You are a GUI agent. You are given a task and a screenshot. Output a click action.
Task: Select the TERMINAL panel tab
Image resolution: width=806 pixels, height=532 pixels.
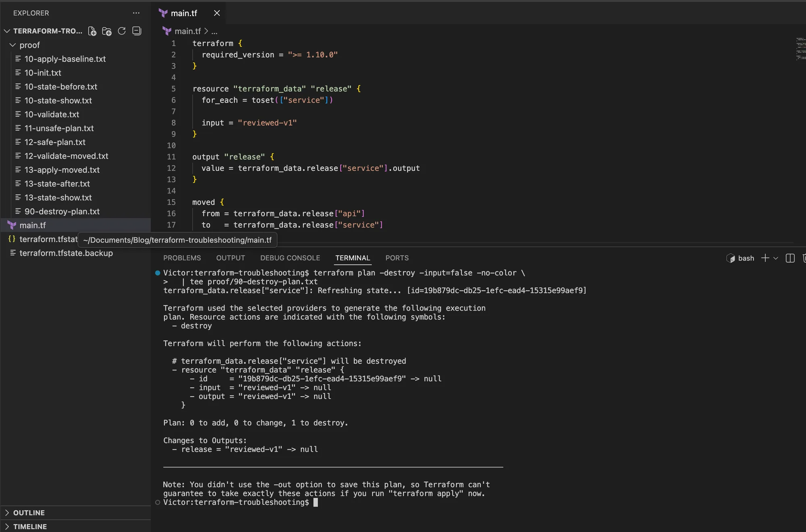click(x=353, y=258)
